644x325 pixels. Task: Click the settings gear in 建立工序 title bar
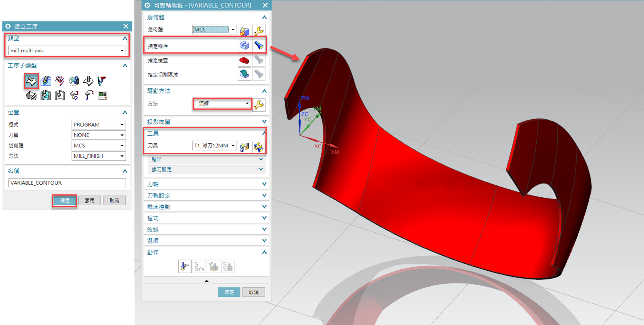pos(8,26)
